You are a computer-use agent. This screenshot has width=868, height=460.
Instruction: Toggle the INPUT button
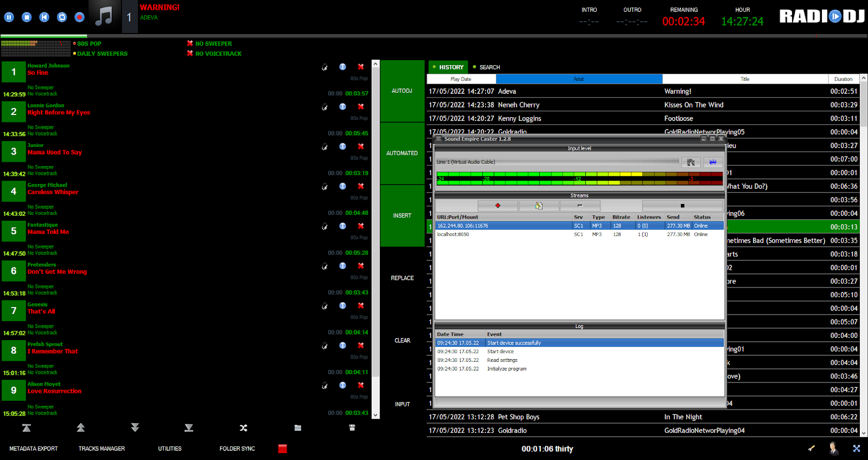[402, 404]
